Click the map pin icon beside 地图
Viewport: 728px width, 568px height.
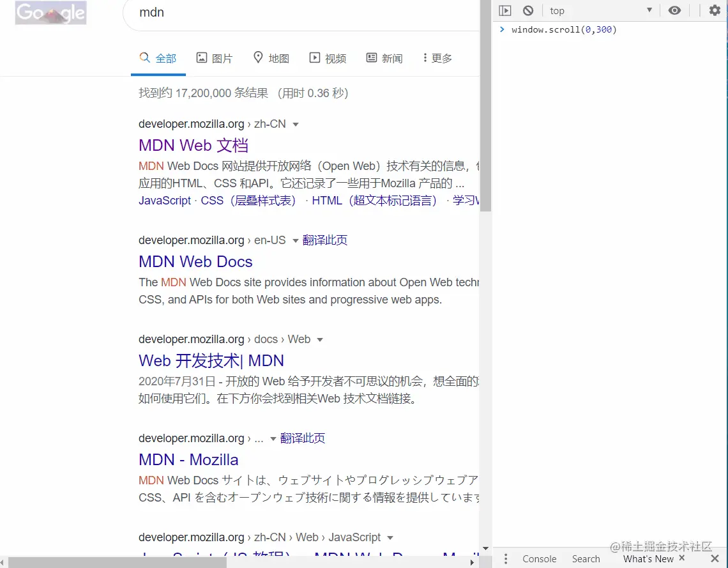[258, 57]
